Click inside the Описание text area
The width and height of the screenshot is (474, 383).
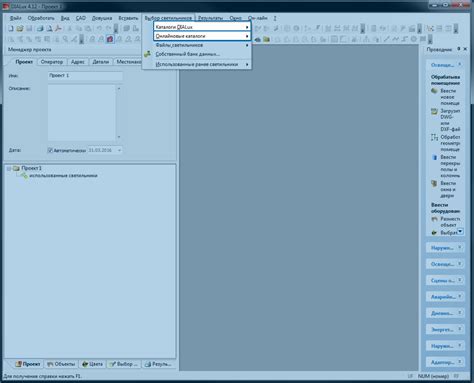(x=82, y=113)
